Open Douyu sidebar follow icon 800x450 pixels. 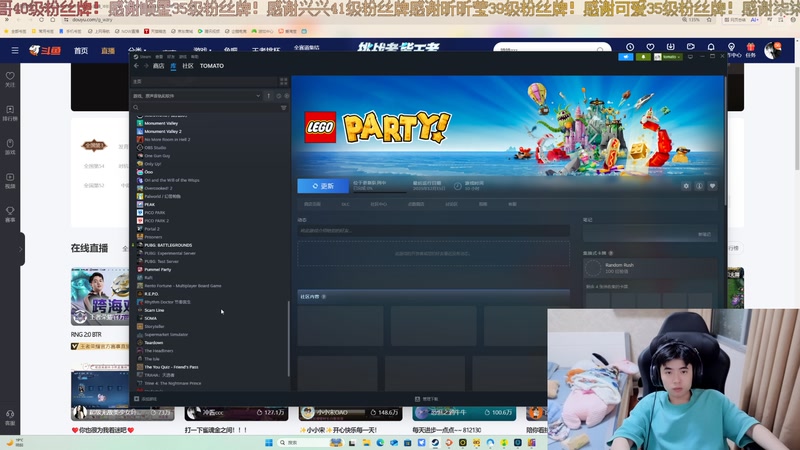point(10,79)
